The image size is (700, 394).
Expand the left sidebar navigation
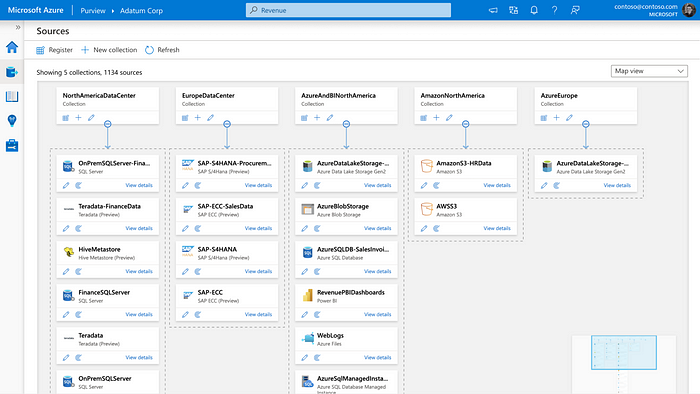[x=18, y=27]
